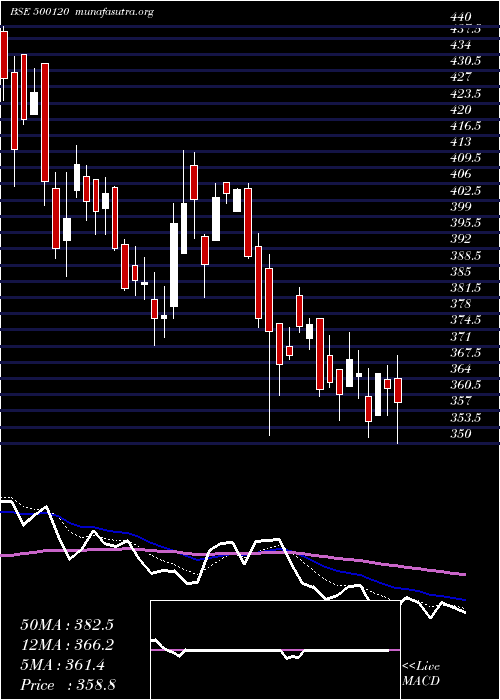Click the 395.5 price axis label

(466, 222)
